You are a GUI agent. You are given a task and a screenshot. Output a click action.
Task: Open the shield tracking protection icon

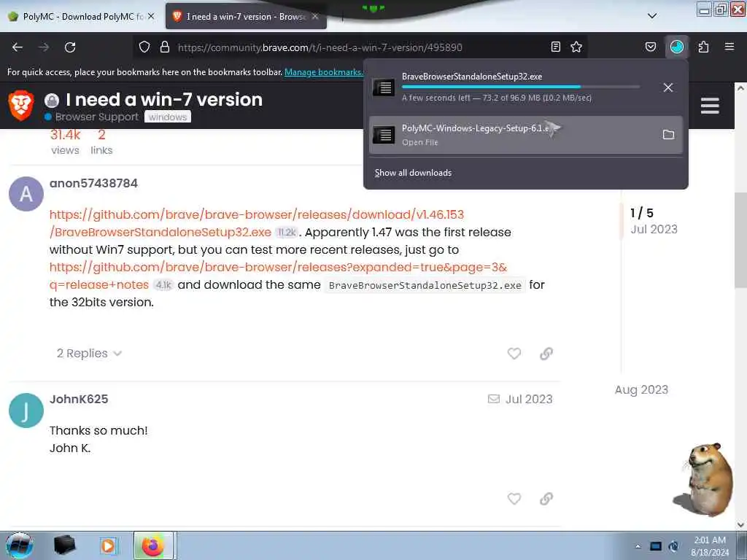[144, 47]
